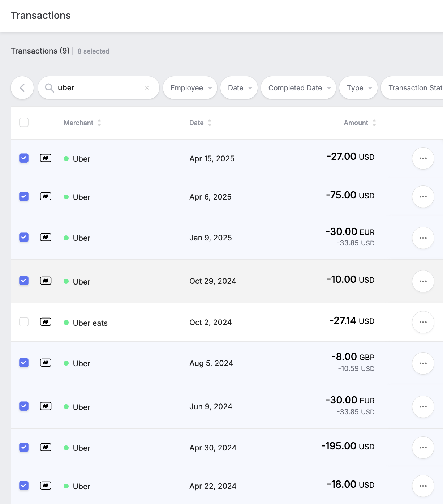The height and width of the screenshot is (504, 443).
Task: Open three-dot menu for -195.00 USD transaction
Action: (x=423, y=448)
